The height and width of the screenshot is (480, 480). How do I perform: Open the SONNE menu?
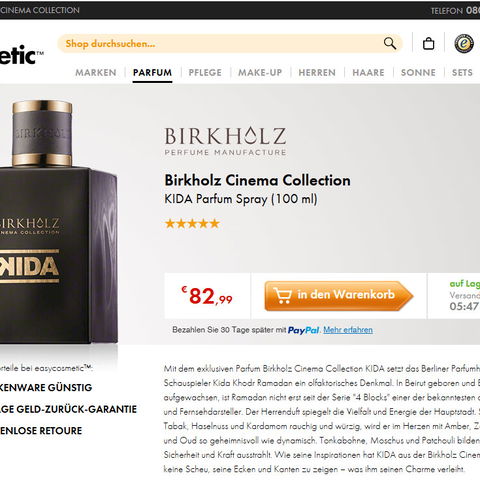point(418,72)
